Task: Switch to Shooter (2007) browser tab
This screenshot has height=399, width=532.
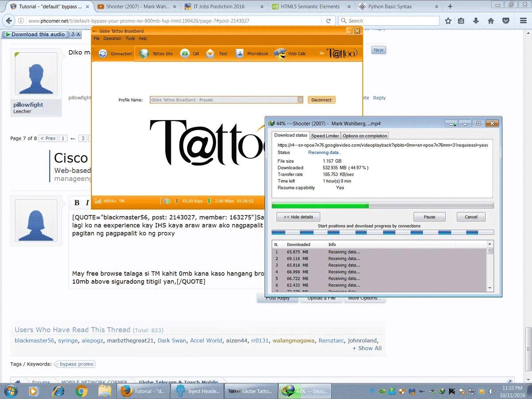Action: point(137,7)
